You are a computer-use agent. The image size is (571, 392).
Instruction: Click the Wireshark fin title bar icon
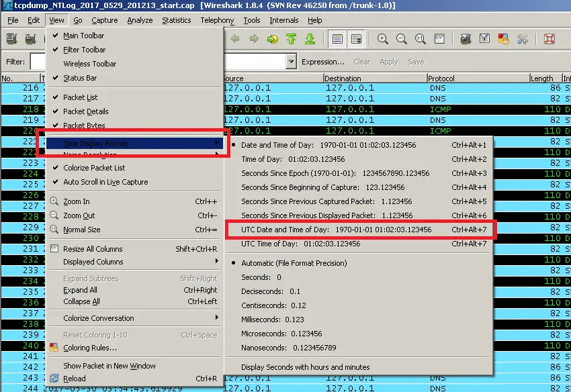pos(7,5)
